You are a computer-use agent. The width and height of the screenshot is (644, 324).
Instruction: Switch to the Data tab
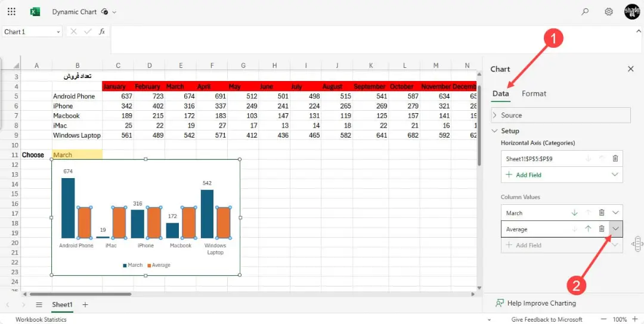tap(501, 94)
